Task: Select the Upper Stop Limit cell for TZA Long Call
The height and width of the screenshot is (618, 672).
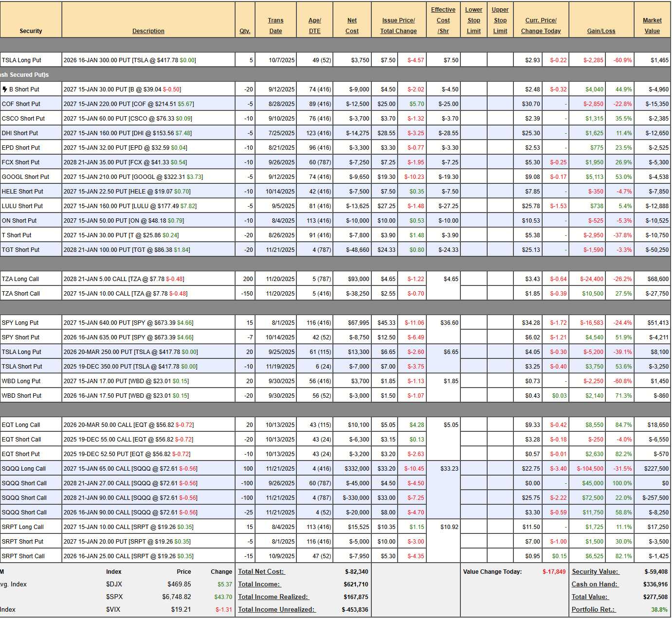Action: [x=500, y=279]
